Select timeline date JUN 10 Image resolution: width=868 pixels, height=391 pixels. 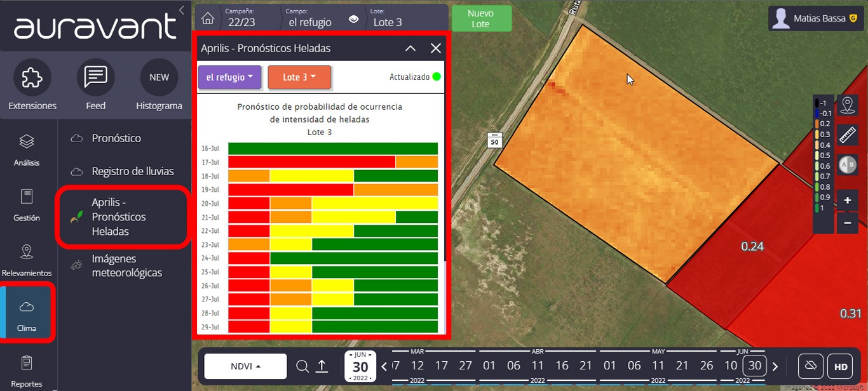731,366
